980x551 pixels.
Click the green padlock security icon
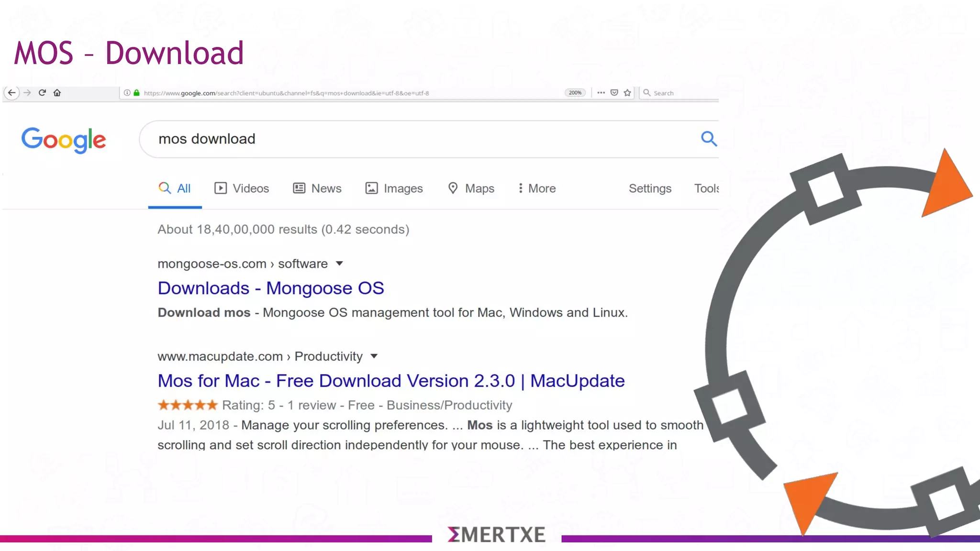pyautogui.click(x=136, y=93)
